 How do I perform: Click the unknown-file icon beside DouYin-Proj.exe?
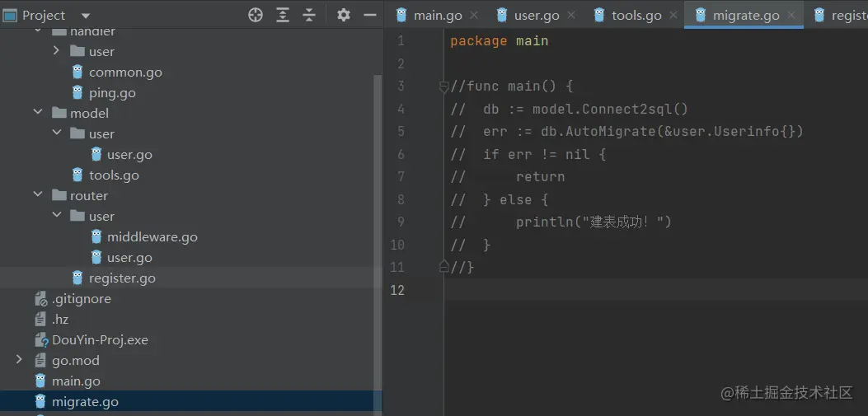tap(41, 339)
